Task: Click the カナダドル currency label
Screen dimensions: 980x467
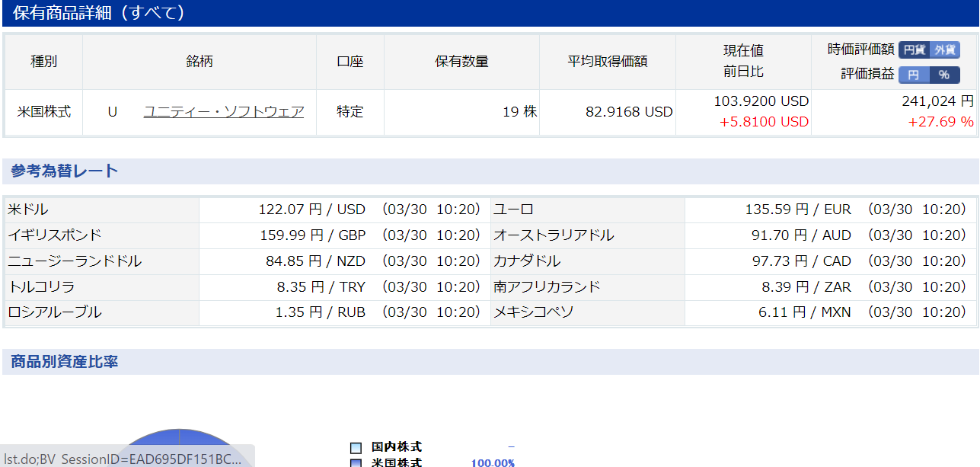Action: point(527,261)
